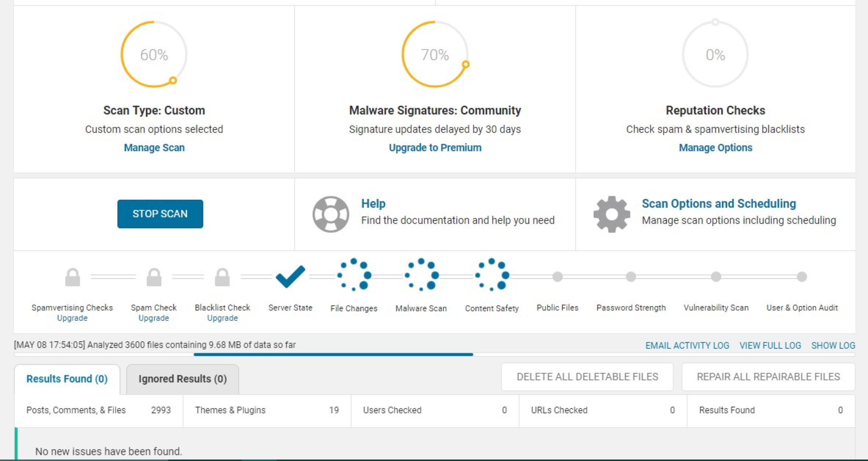This screenshot has height=461, width=868.
Task: Select the Results Found tab
Action: [67, 379]
